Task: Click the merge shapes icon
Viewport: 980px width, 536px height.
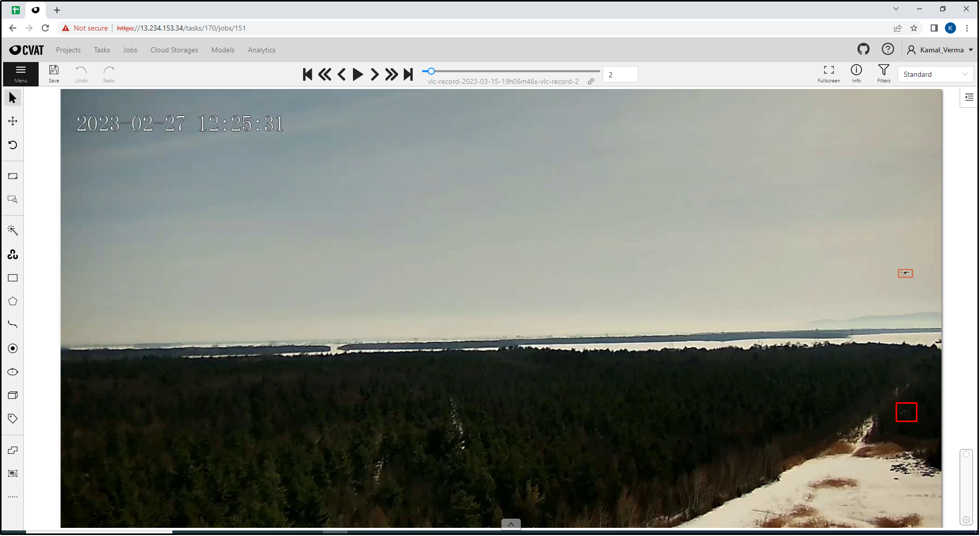Action: [13, 450]
